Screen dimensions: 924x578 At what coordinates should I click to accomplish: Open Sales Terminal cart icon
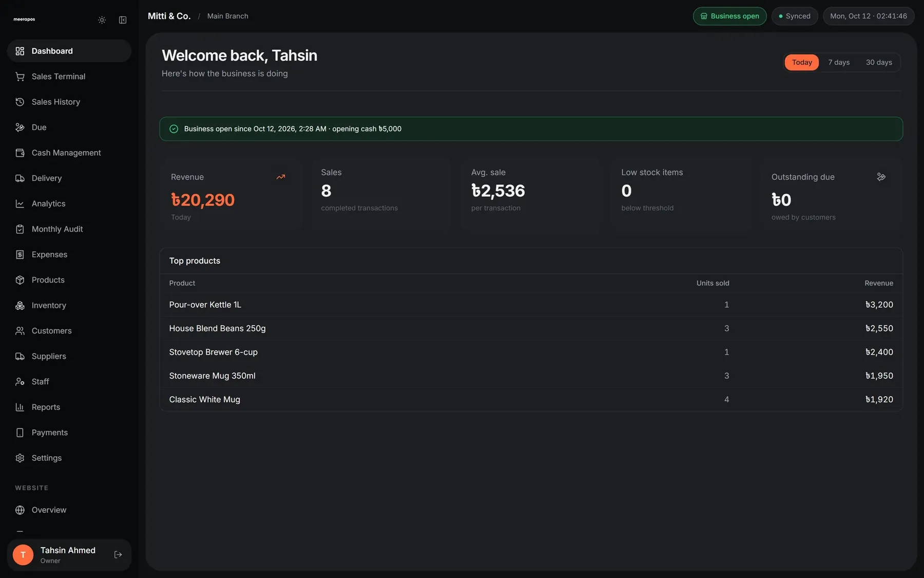tap(20, 77)
